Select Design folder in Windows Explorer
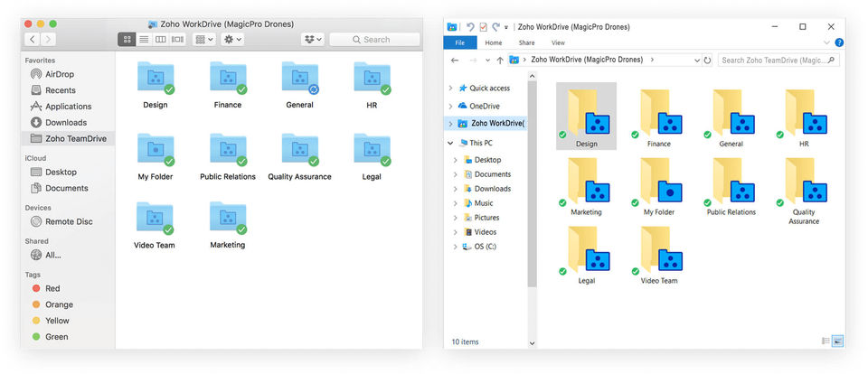The image size is (868, 374). (586, 116)
